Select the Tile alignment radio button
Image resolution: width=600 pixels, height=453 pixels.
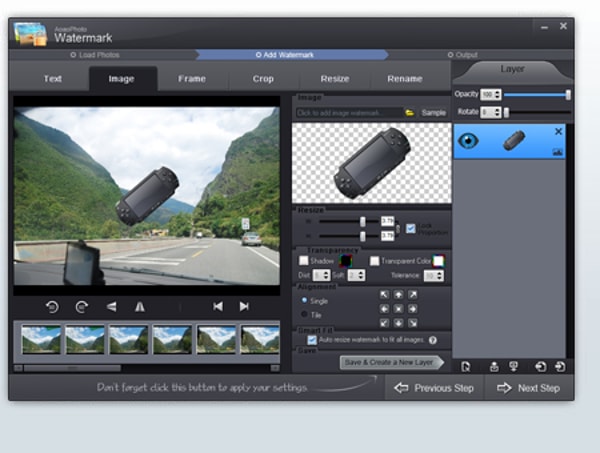click(305, 314)
